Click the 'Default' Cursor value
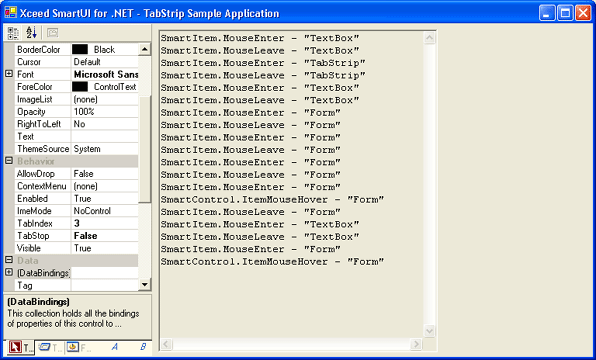596x360 pixels. [x=87, y=62]
